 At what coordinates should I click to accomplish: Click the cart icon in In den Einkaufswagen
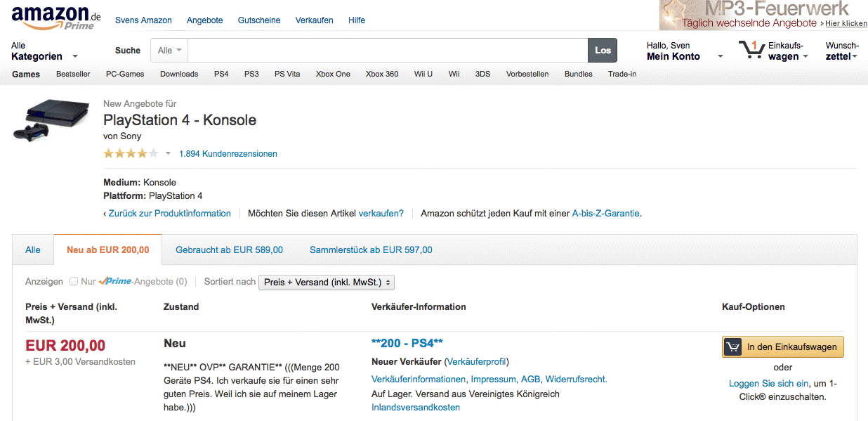point(732,346)
